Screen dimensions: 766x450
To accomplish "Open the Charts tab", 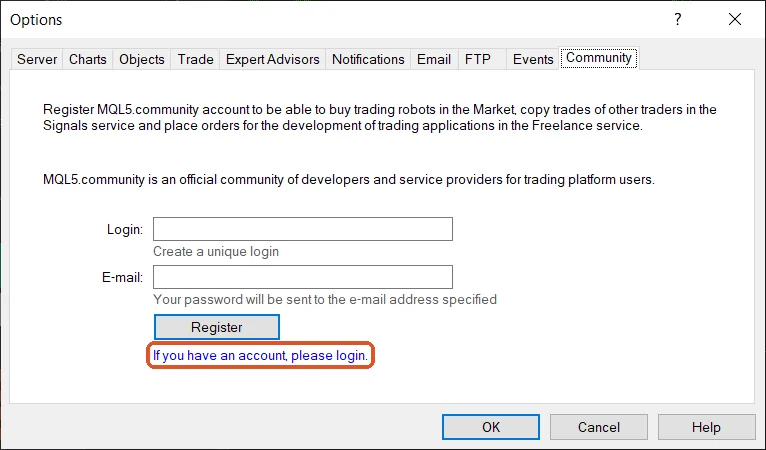I will [x=87, y=59].
